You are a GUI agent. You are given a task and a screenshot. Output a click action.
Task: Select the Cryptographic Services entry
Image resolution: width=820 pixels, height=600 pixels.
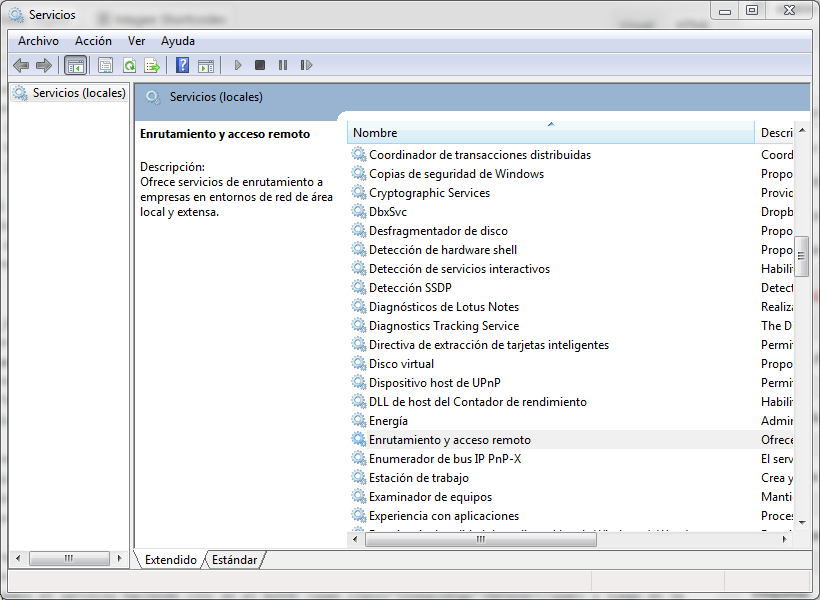click(x=429, y=193)
